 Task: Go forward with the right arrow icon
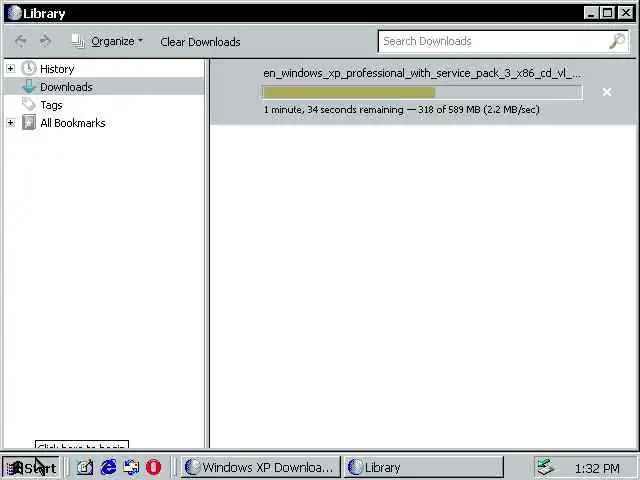point(45,41)
